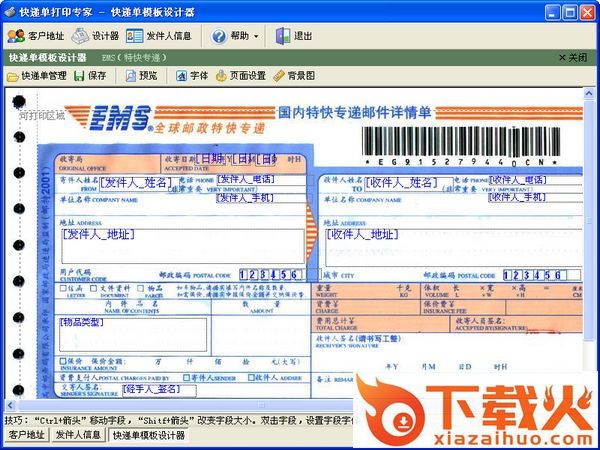
Task: Expand the 帮助 dropdown arrow
Action: (256, 37)
